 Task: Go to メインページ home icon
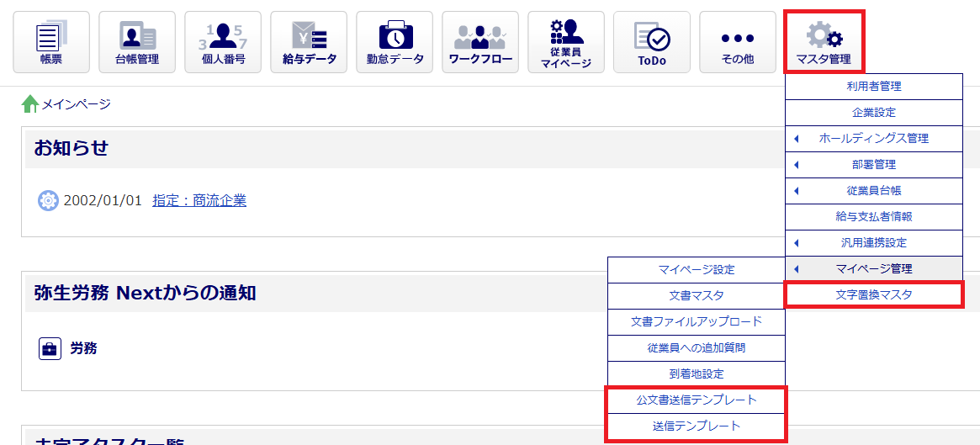click(x=30, y=104)
